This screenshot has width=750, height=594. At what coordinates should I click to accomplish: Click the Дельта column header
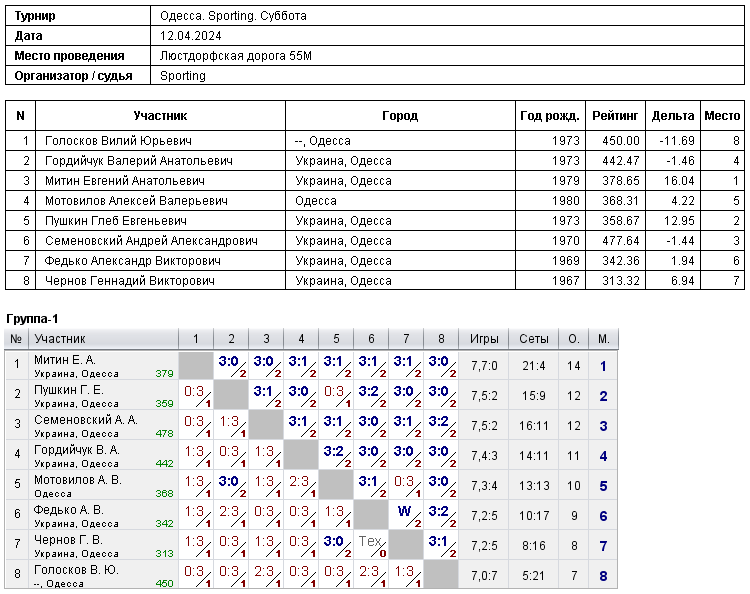coord(673,116)
